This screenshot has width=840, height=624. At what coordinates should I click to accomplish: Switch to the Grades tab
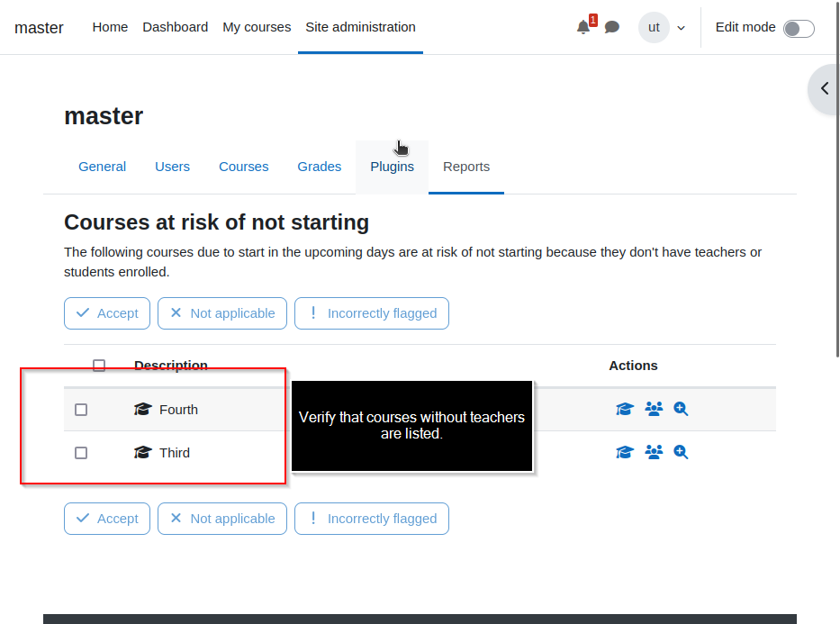coord(320,167)
